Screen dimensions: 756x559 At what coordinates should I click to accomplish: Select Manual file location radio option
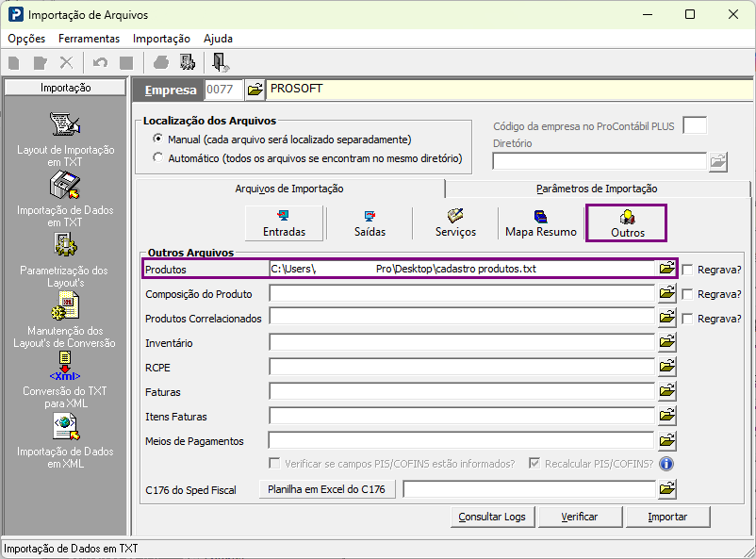(x=157, y=139)
